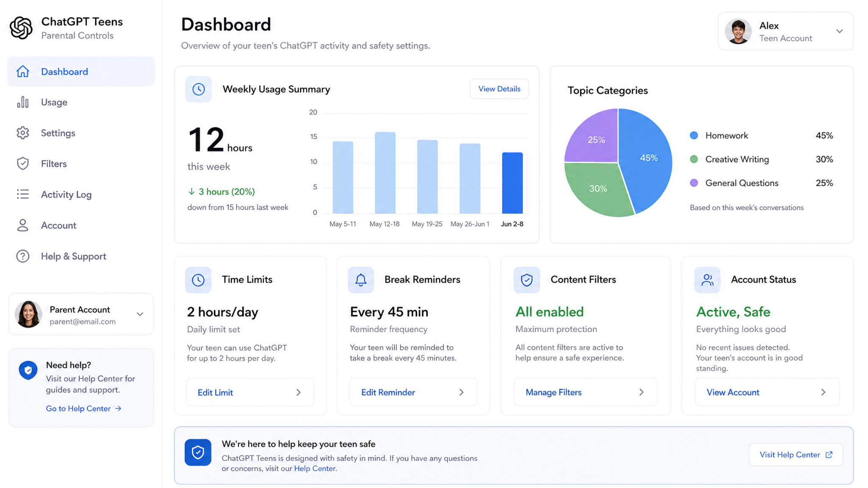The height and width of the screenshot is (488, 868).
Task: Click the May 12-18 bar in chart
Action: [x=385, y=173]
